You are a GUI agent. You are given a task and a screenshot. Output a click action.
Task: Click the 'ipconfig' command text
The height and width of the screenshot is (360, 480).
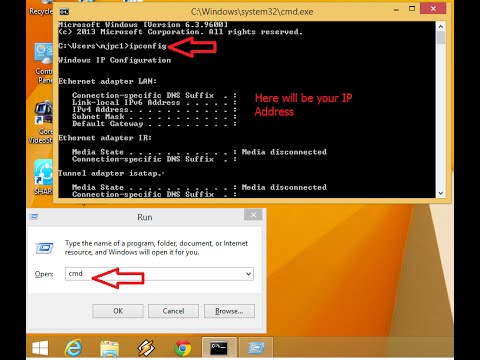pyautogui.click(x=148, y=46)
